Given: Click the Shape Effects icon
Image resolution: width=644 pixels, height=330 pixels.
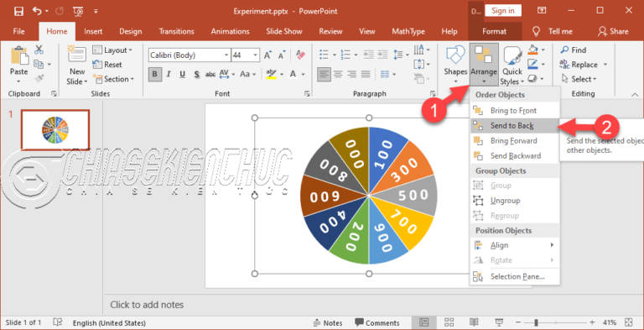Looking at the screenshot, I should (532, 78).
